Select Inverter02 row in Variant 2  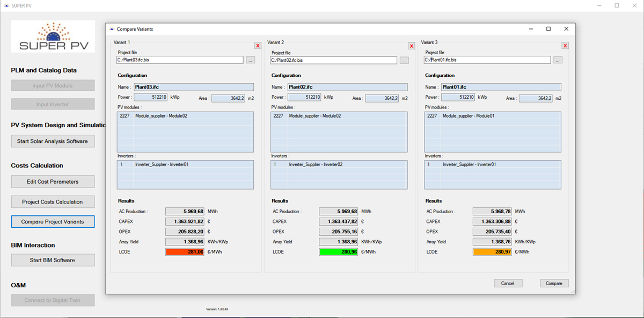[x=339, y=164]
